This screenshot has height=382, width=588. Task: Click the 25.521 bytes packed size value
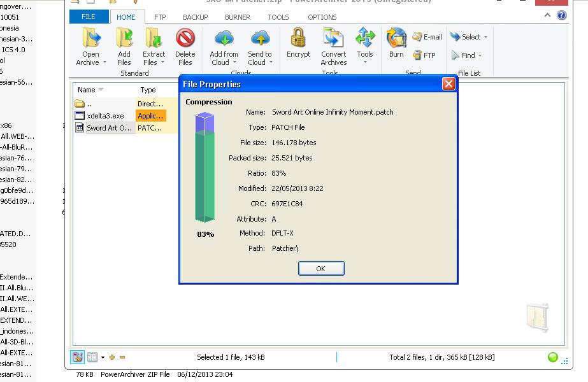292,158
